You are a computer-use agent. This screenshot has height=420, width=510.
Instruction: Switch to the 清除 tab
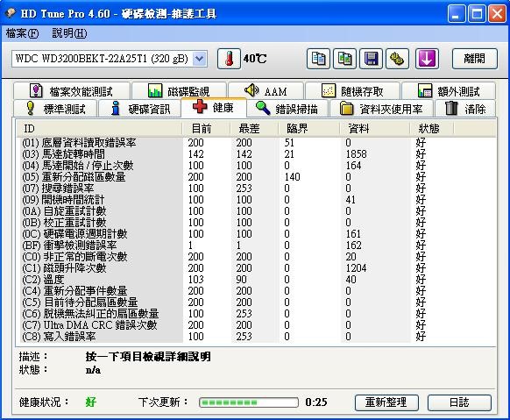coord(465,109)
